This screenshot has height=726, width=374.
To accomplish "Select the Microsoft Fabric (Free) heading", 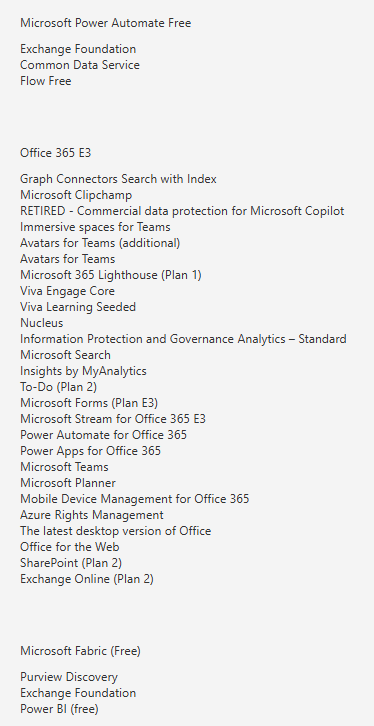I will 81,651.
